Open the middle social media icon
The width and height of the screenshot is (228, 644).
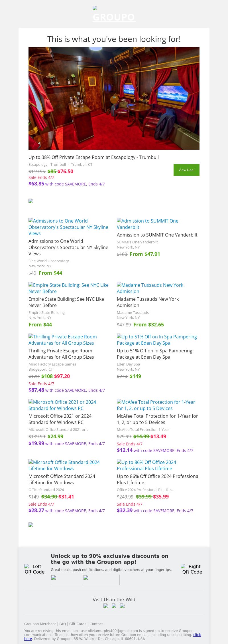(114, 606)
